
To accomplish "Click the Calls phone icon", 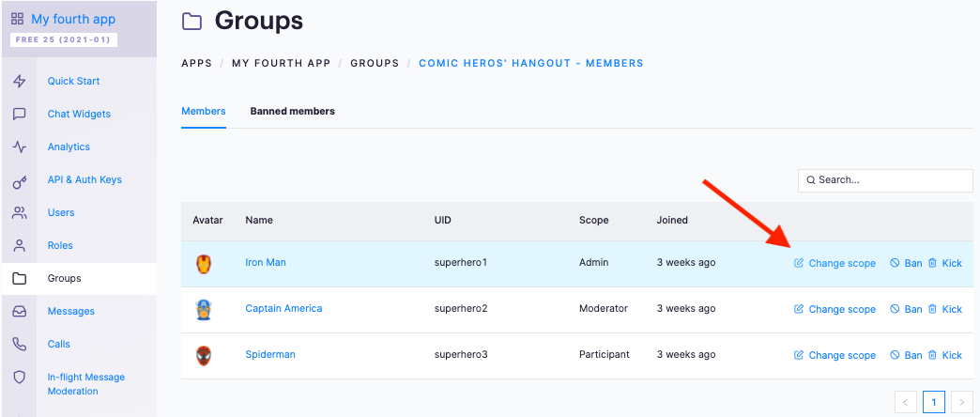I will coord(20,344).
